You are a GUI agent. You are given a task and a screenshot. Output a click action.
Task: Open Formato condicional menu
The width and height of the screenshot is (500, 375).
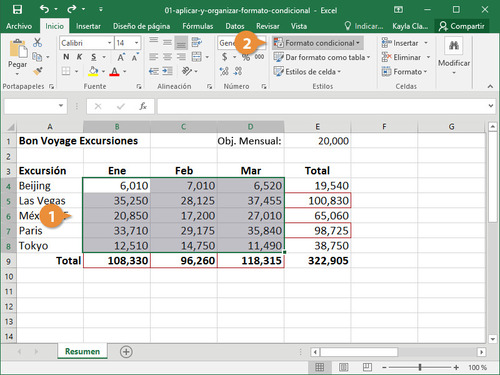[317, 43]
